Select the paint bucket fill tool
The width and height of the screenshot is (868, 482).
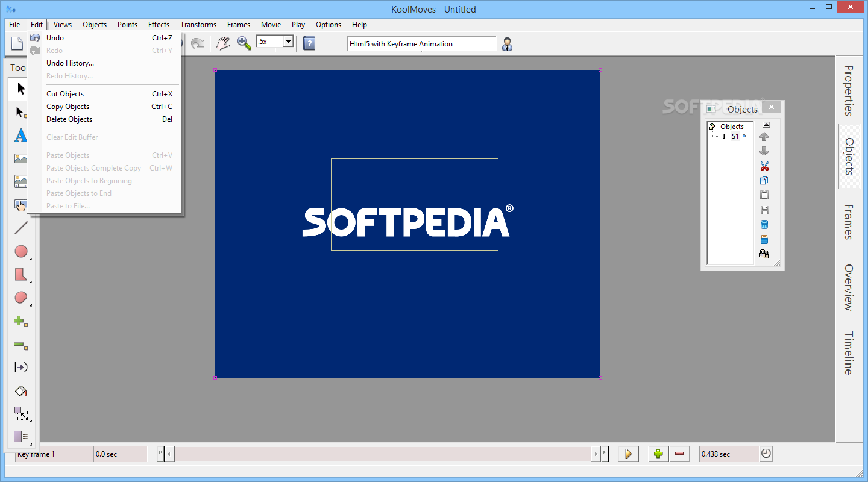(x=21, y=391)
